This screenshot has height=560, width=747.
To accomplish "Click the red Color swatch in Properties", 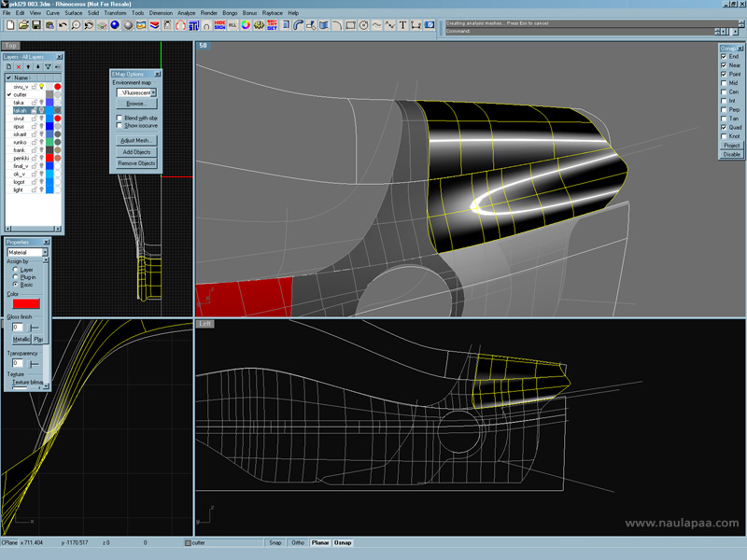I will 25,303.
